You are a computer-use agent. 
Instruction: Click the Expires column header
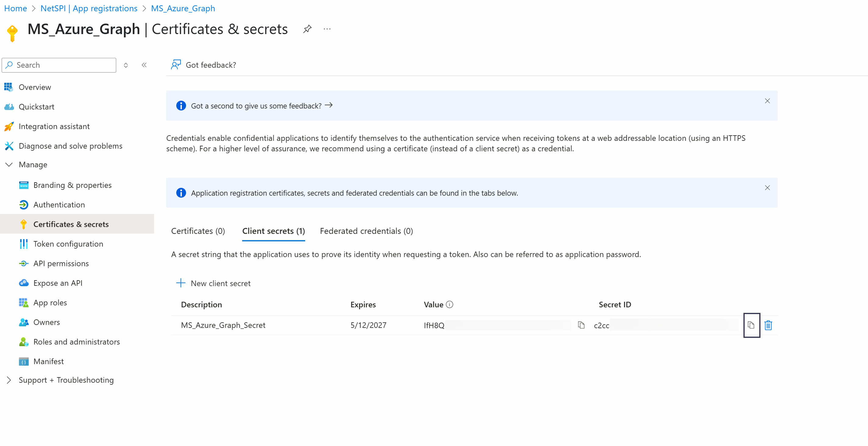[x=363, y=304]
